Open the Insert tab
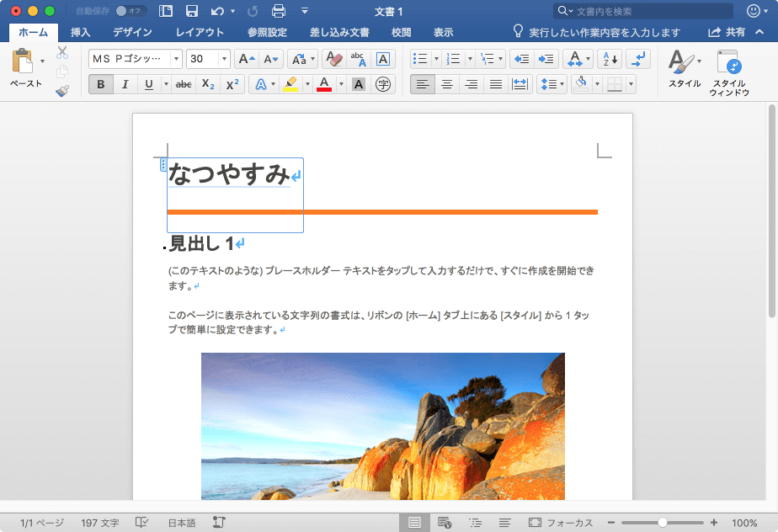This screenshot has width=778, height=532. point(80,32)
